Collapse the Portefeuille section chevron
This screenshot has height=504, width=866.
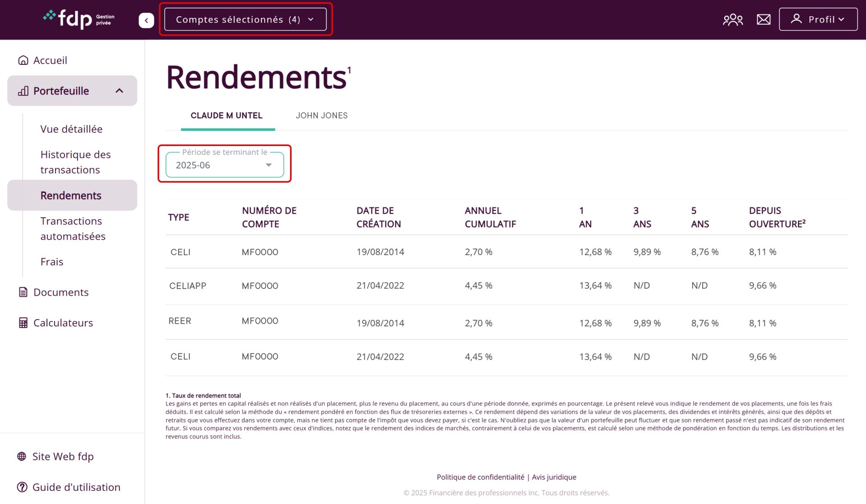[x=120, y=91]
